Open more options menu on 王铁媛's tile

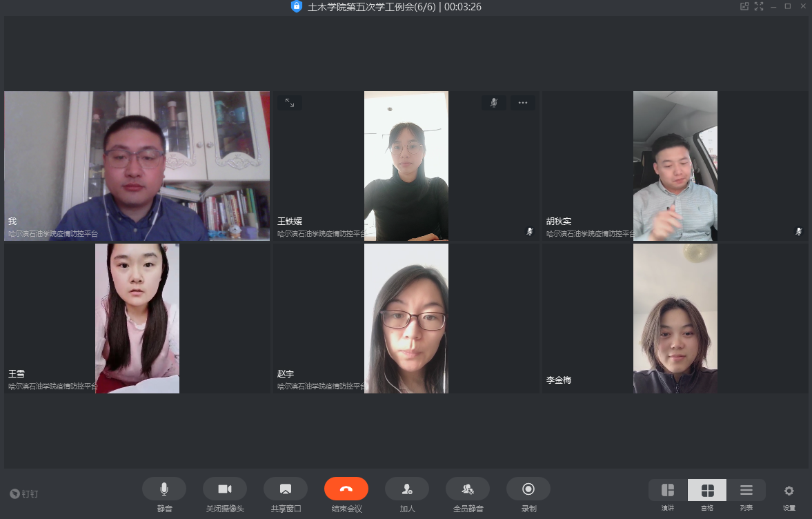coord(522,103)
